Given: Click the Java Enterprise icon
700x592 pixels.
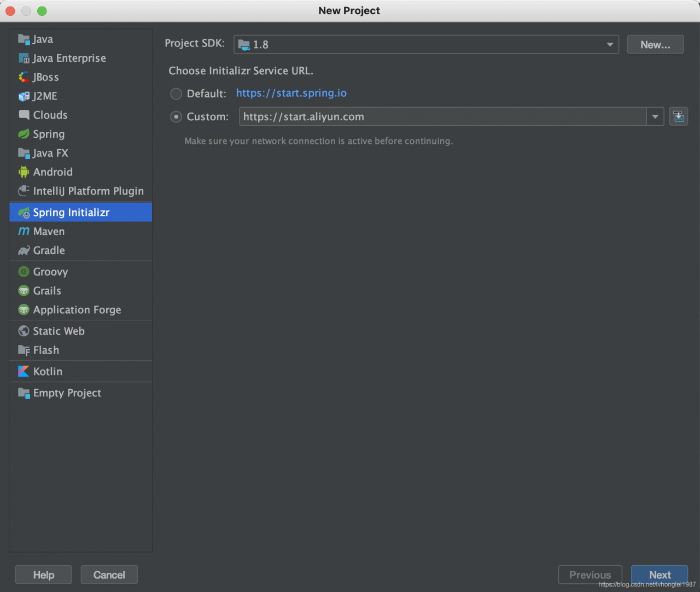Looking at the screenshot, I should 24,58.
